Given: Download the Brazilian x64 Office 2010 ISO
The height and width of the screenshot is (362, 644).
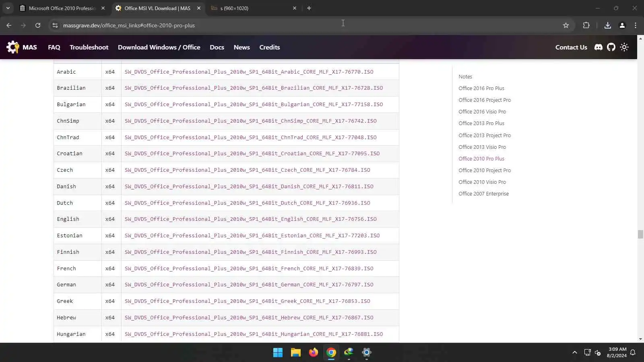Looking at the screenshot, I should coord(254,88).
